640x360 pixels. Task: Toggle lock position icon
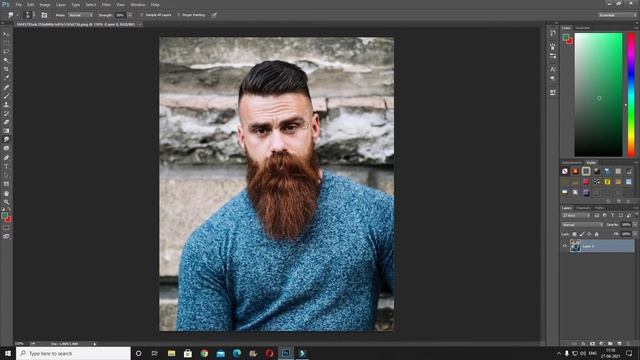coord(589,234)
